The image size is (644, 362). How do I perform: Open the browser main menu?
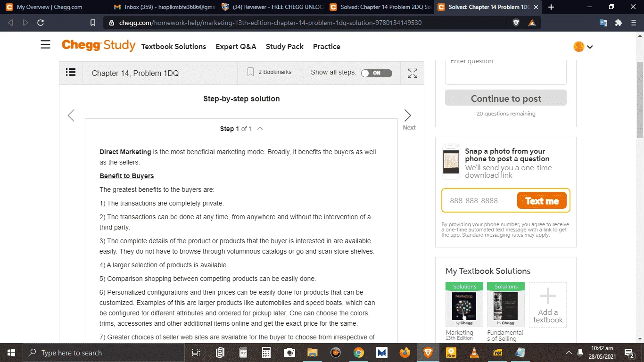pyautogui.click(x=633, y=23)
